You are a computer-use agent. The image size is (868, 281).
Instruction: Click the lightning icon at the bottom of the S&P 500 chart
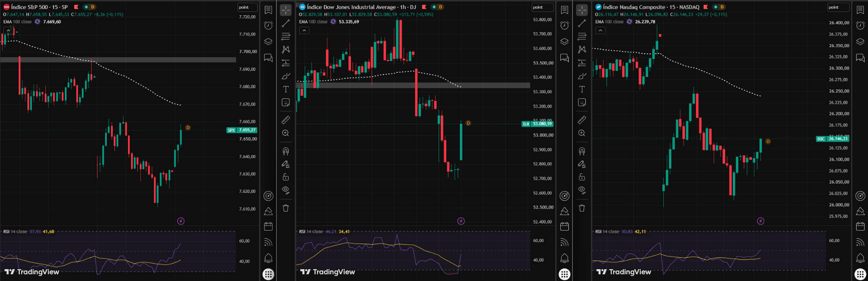point(181,221)
